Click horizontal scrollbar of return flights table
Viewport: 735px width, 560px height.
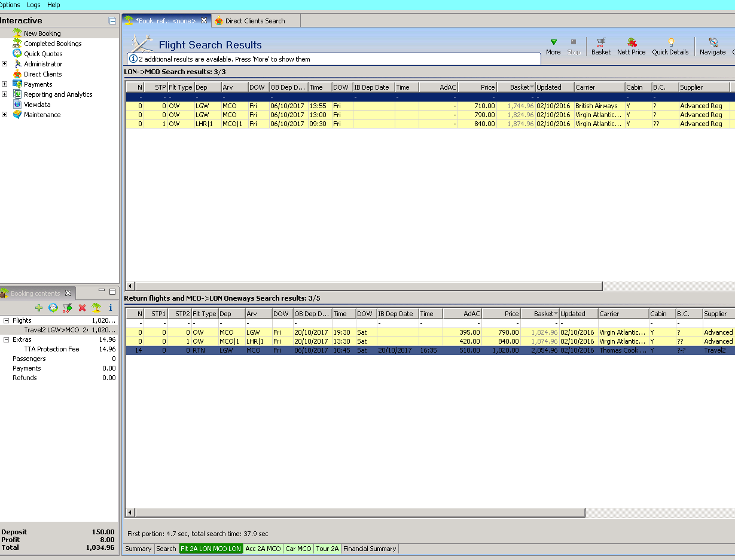360,512
